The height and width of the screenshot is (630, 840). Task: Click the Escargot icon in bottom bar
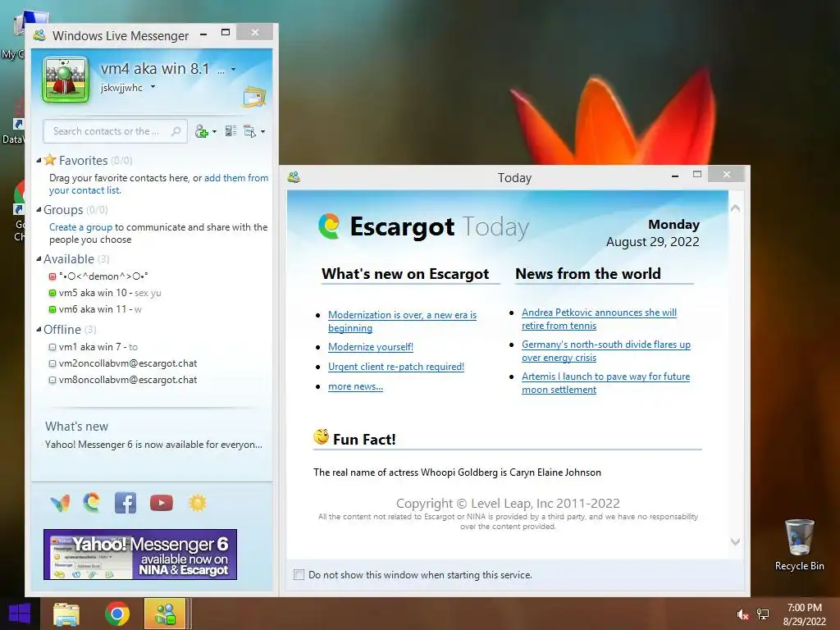92,503
